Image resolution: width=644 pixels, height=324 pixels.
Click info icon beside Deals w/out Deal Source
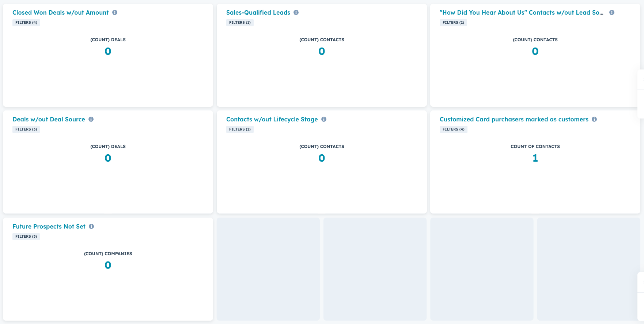click(91, 119)
